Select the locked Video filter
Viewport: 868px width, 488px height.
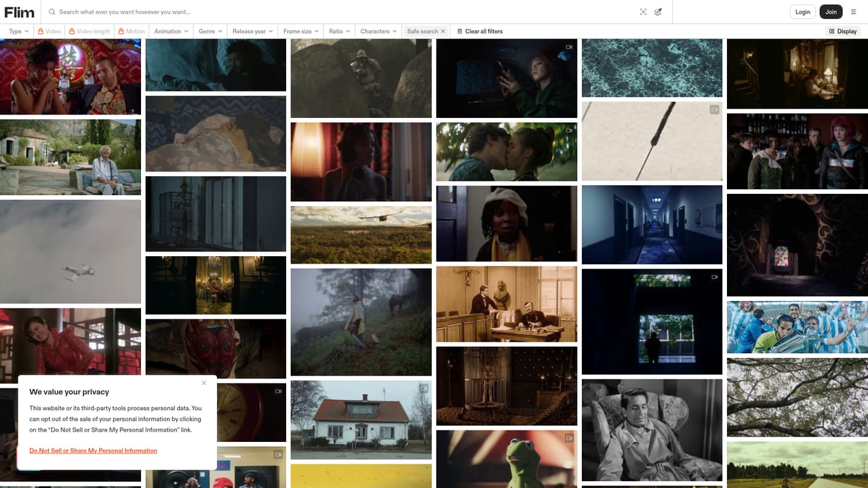point(50,31)
